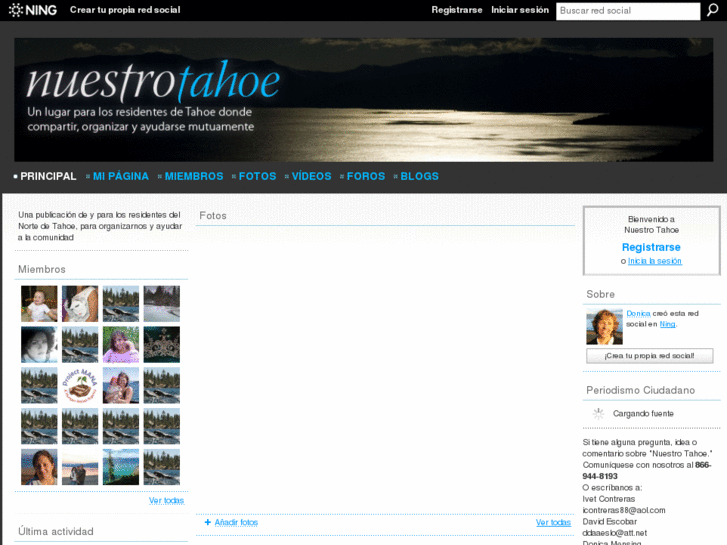Image resolution: width=727 pixels, height=545 pixels.
Task: Open the FOROS tab
Action: (366, 176)
